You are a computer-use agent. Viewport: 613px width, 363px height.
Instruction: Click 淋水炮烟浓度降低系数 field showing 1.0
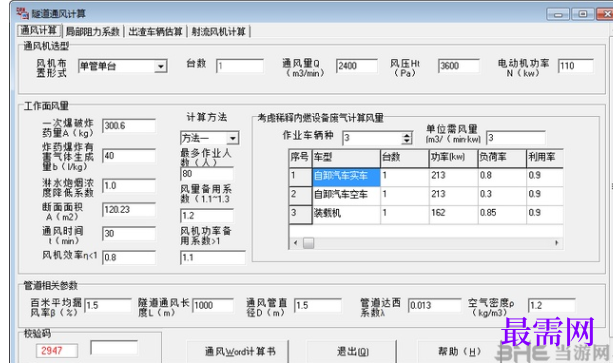pos(129,186)
